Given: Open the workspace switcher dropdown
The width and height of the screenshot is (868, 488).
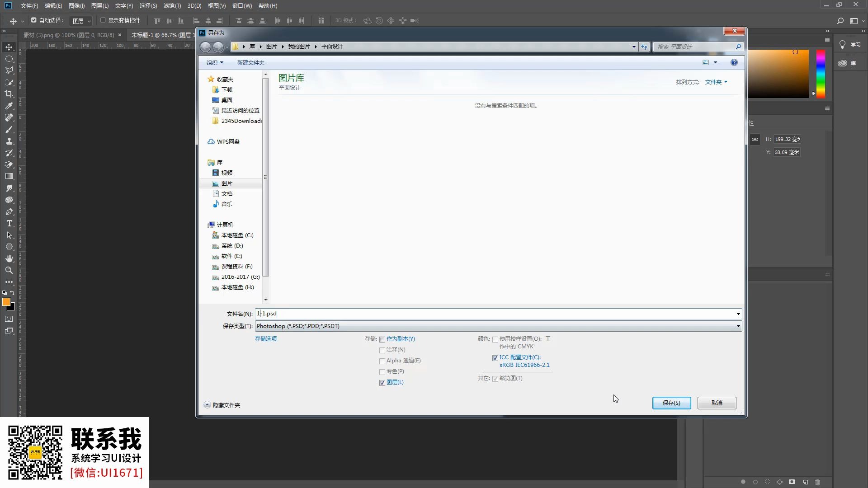Looking at the screenshot, I should pyautogui.click(x=857, y=21).
